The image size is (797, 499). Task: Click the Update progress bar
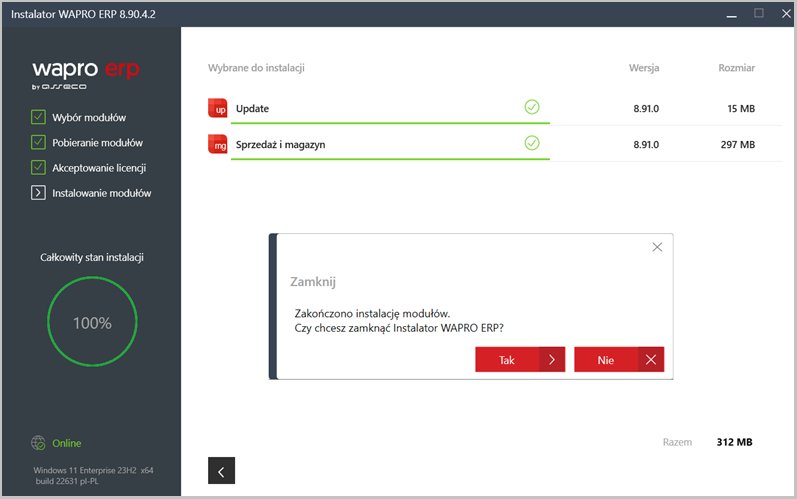click(390, 123)
